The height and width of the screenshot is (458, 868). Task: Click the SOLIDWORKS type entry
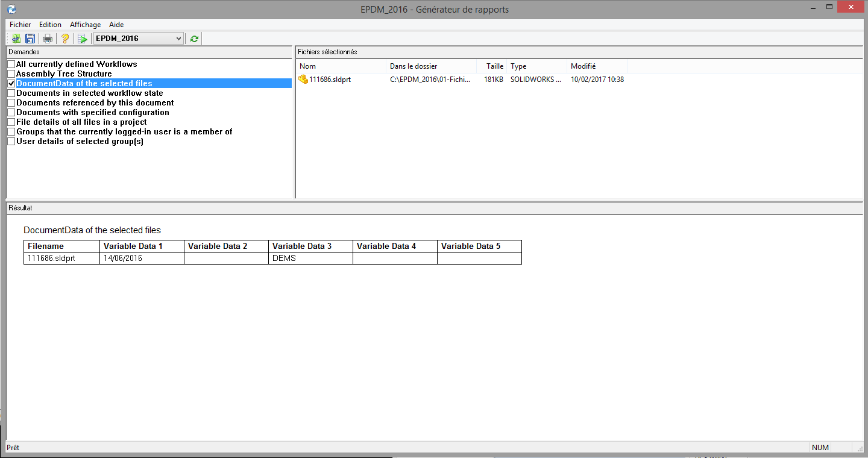pyautogui.click(x=536, y=80)
